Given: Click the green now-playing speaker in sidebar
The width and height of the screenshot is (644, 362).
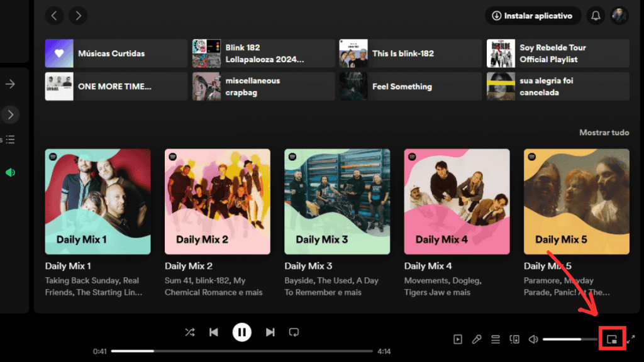Looking at the screenshot, I should pyautogui.click(x=10, y=172).
